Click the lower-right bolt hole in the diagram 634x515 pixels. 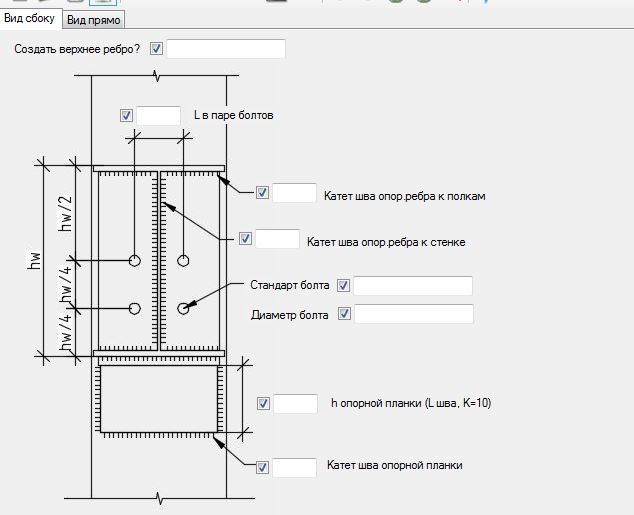tap(183, 308)
